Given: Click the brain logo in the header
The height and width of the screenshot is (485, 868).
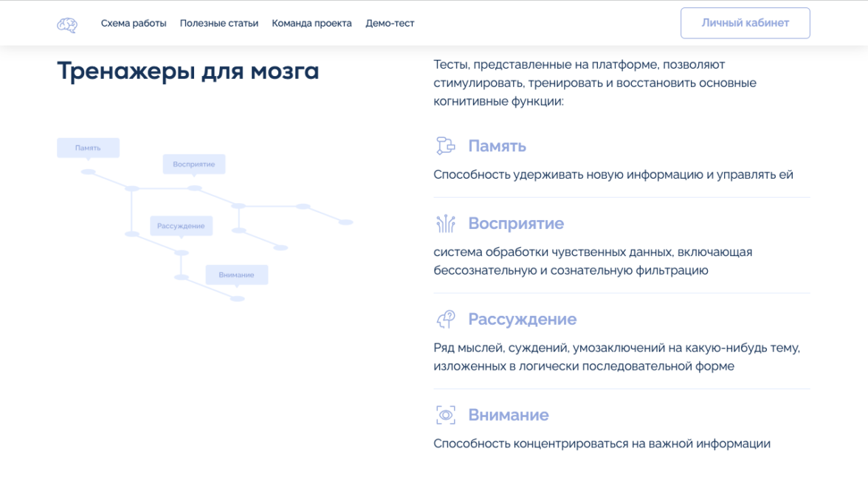Looking at the screenshot, I should tap(67, 24).
